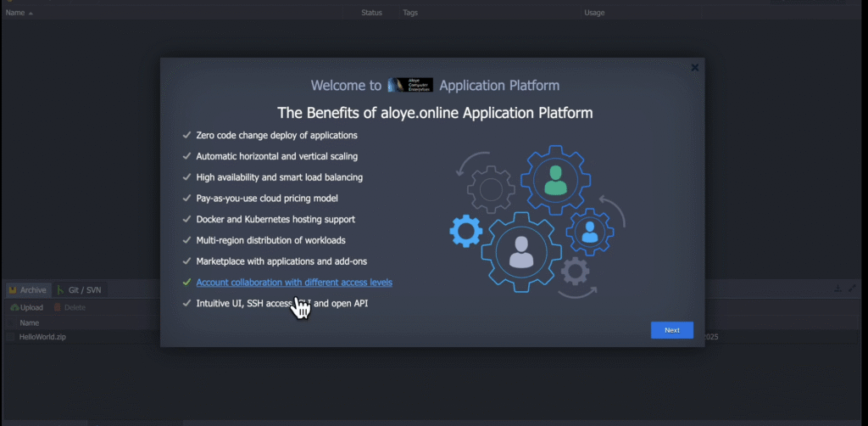Close the welcome dialog with the X
This screenshot has height=426, width=868.
[694, 68]
